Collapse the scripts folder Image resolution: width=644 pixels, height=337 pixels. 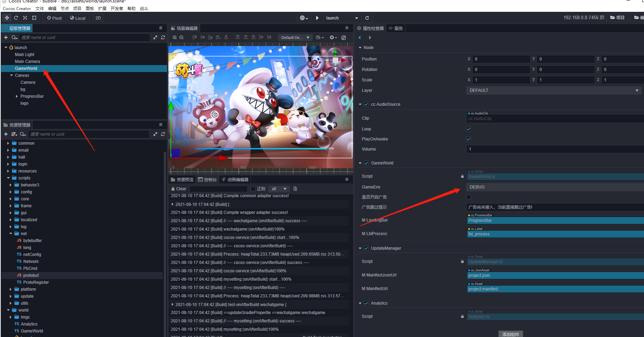click(x=8, y=178)
